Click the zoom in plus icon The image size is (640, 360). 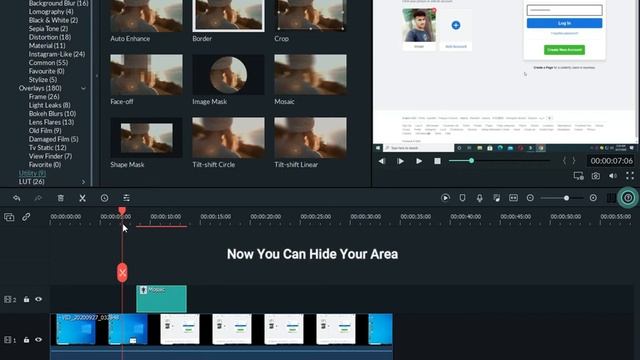(x=593, y=198)
